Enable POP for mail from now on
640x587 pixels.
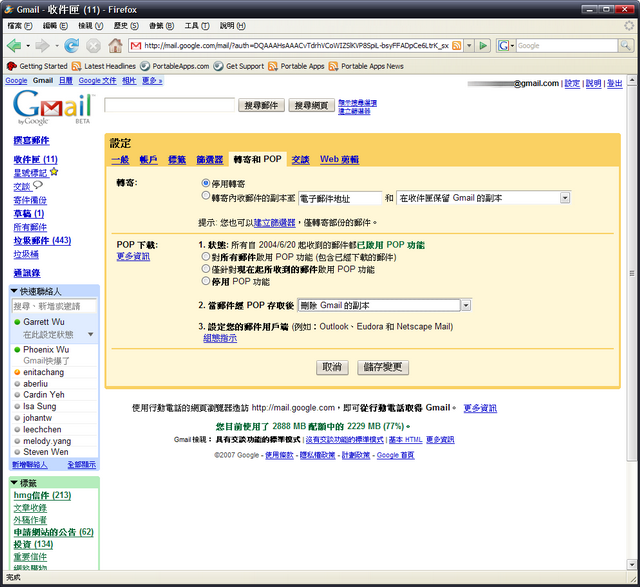tap(206, 269)
